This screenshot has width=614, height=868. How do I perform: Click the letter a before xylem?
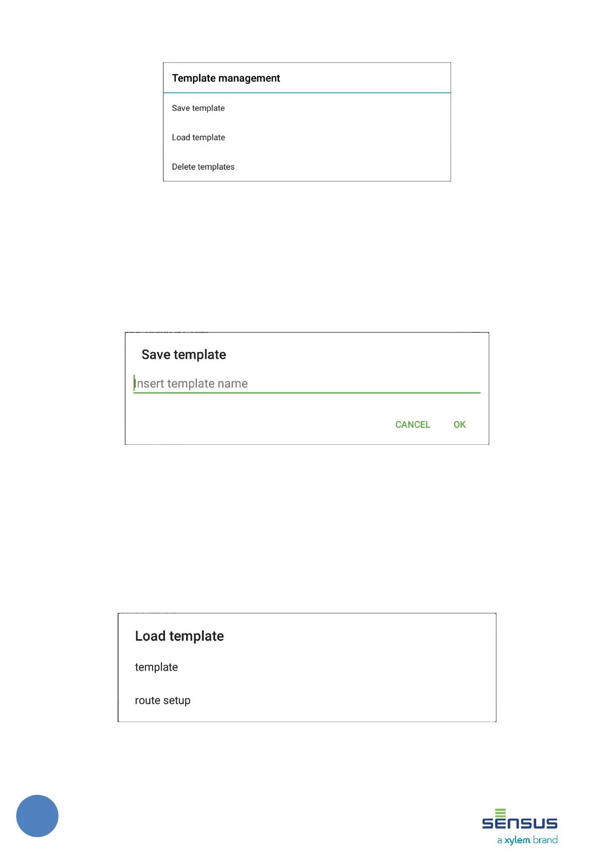[500, 840]
